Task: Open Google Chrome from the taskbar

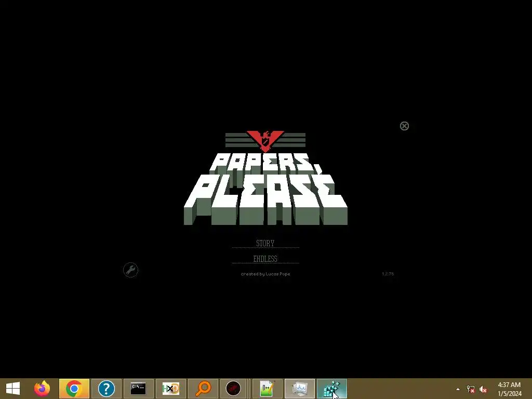Action: coord(74,389)
